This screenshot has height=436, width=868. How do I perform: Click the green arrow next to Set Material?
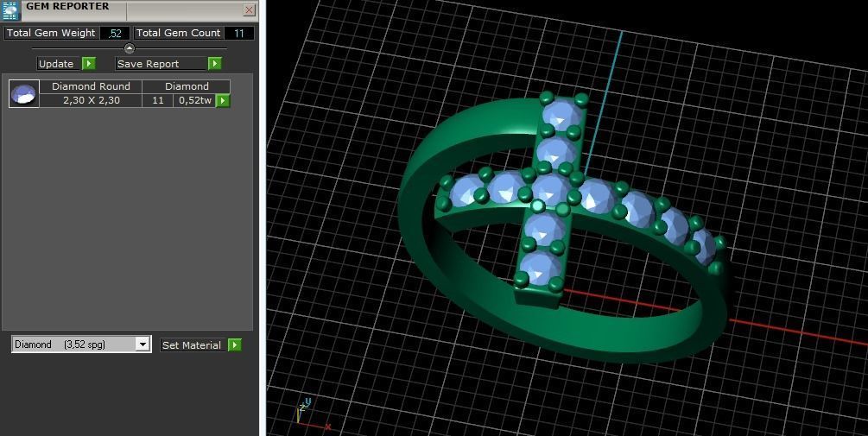pos(235,345)
